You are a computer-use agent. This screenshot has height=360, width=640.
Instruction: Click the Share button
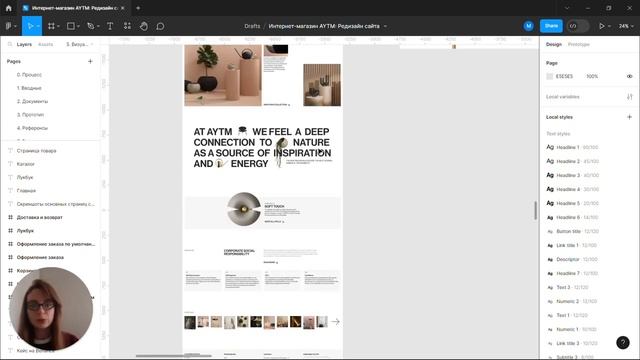551,26
